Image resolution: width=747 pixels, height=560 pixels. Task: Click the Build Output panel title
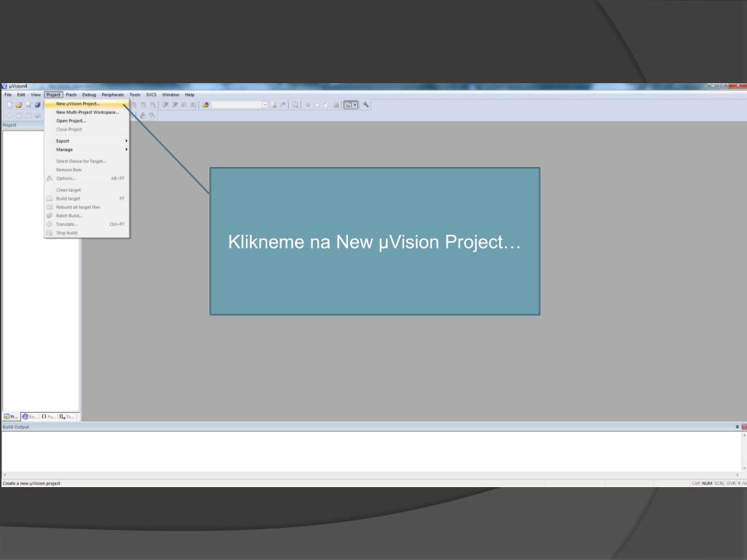tap(16, 427)
